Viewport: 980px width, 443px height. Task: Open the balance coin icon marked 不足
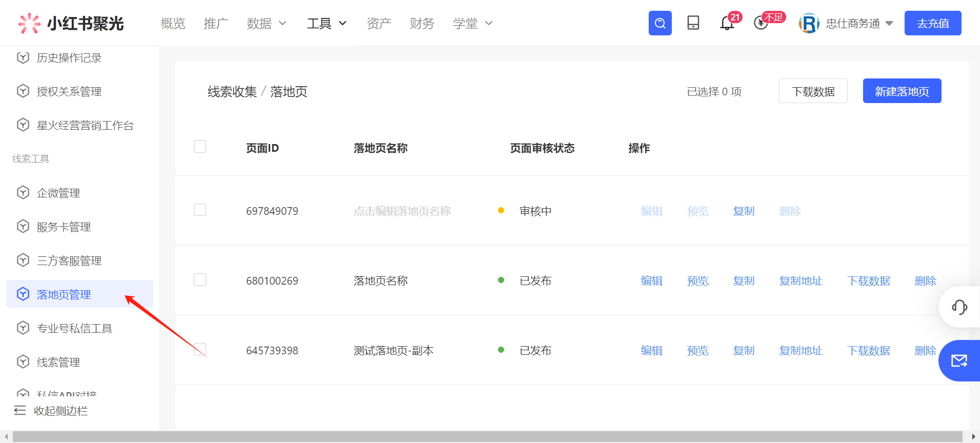coord(761,23)
